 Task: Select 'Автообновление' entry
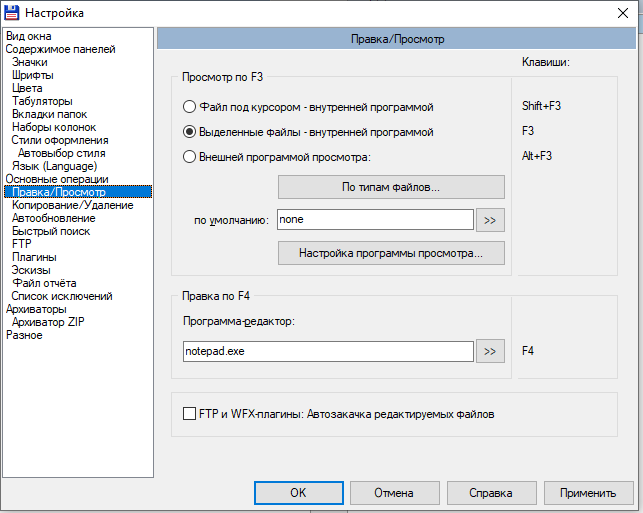click(x=54, y=218)
